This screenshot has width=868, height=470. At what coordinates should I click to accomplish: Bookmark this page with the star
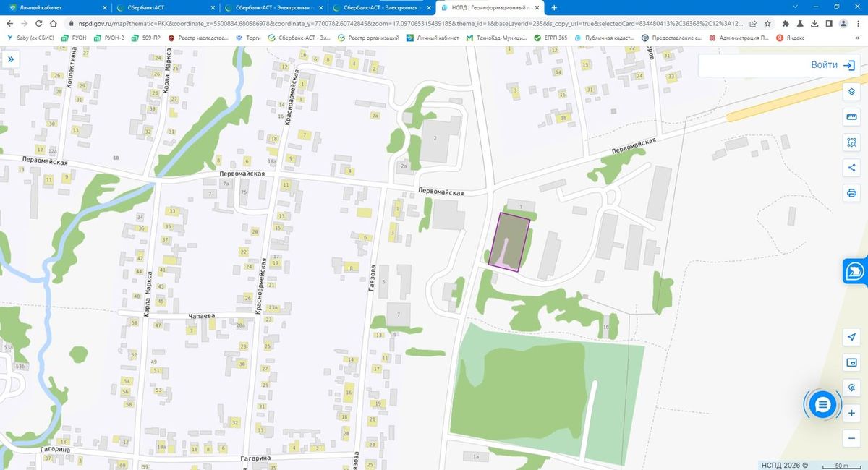(x=767, y=23)
